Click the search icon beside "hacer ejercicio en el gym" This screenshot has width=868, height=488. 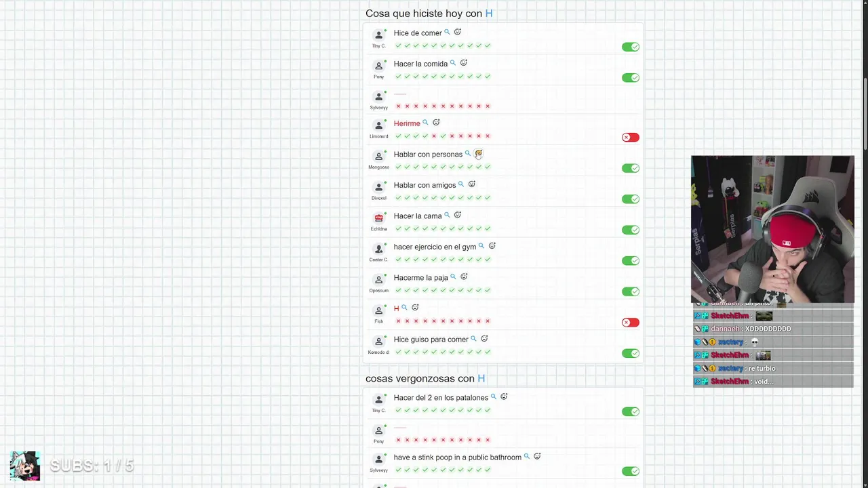point(481,246)
